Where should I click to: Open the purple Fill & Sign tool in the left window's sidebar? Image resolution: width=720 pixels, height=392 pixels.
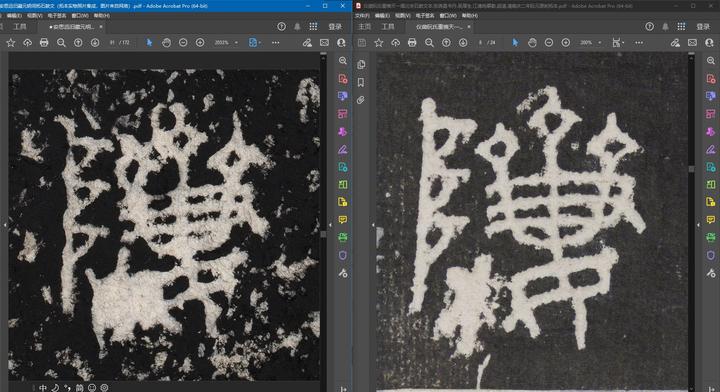[x=343, y=149]
